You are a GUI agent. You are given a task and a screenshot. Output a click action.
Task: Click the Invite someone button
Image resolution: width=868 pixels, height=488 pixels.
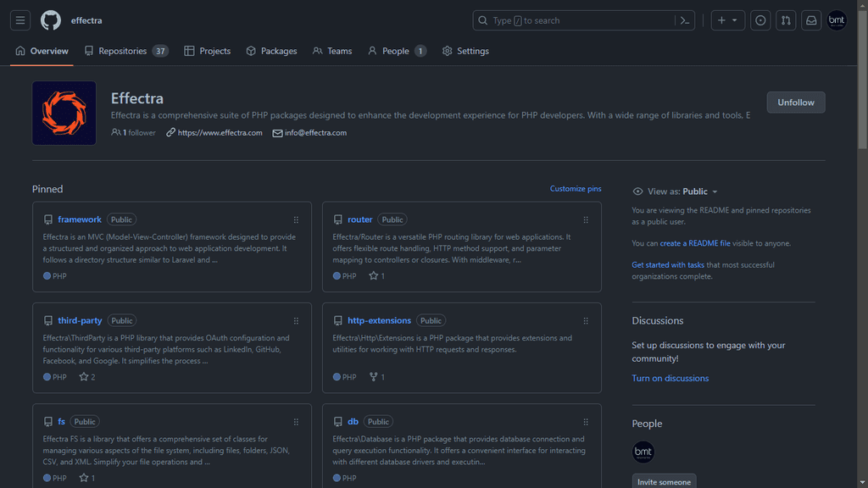(x=664, y=482)
